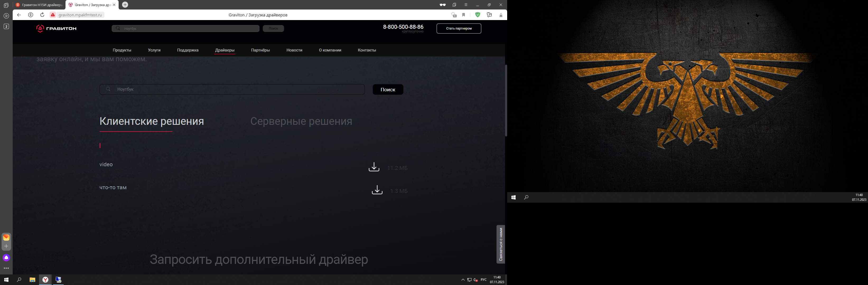
Task: Click the 11.2 МБ file size
Action: tap(397, 168)
